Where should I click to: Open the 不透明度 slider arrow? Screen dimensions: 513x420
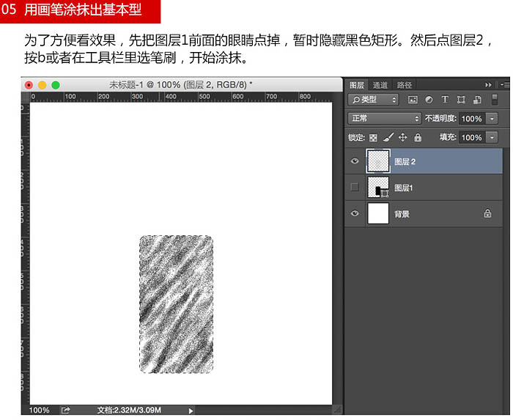point(492,119)
